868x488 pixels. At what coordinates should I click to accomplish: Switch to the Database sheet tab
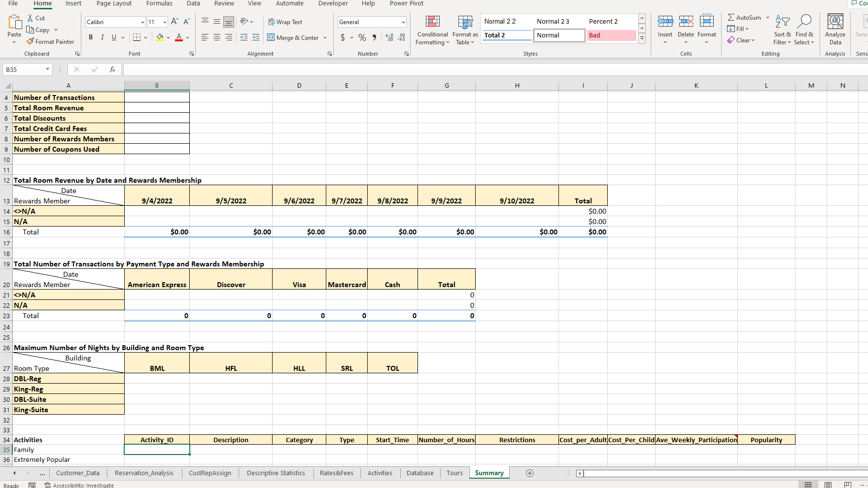point(420,473)
